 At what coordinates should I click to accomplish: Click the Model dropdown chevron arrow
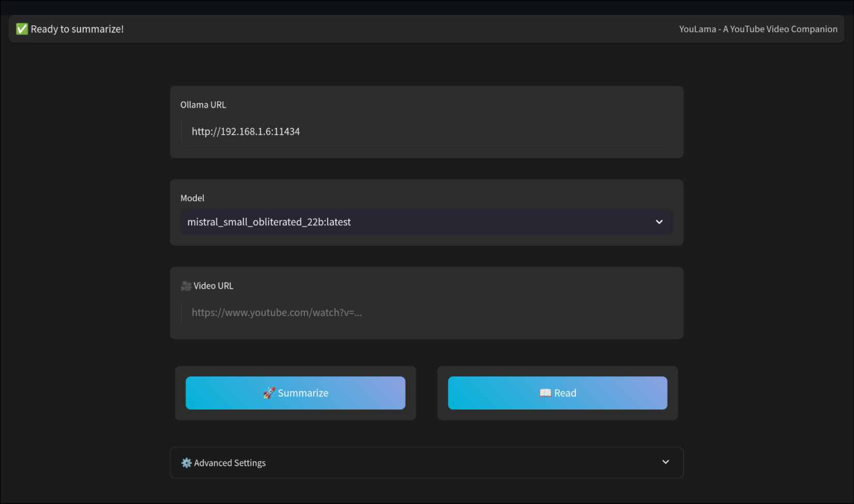[x=659, y=222]
